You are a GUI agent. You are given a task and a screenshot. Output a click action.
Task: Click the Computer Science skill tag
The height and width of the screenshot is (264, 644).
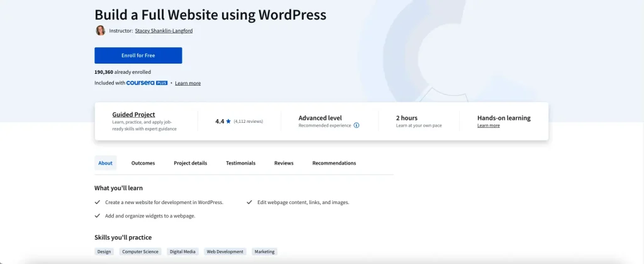[140, 251]
